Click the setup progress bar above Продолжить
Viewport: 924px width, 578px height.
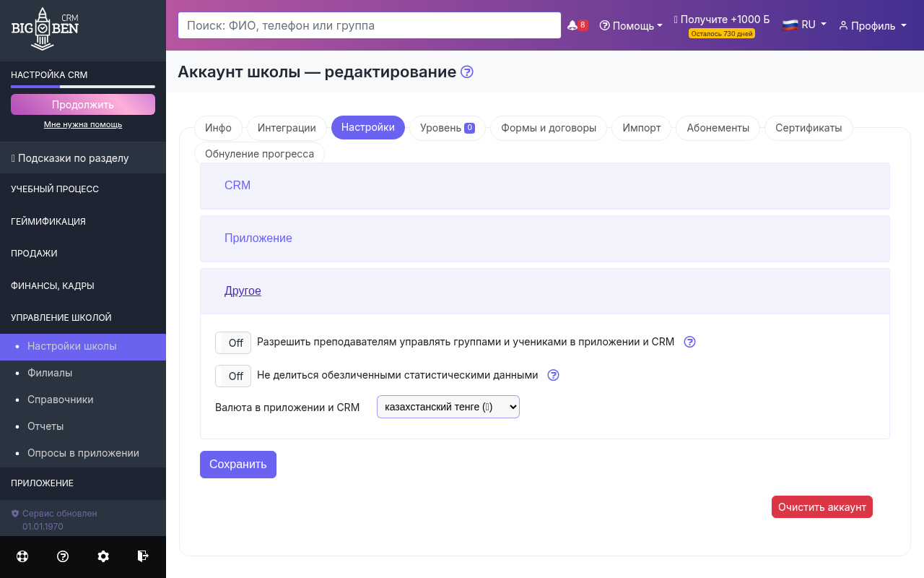[x=82, y=87]
